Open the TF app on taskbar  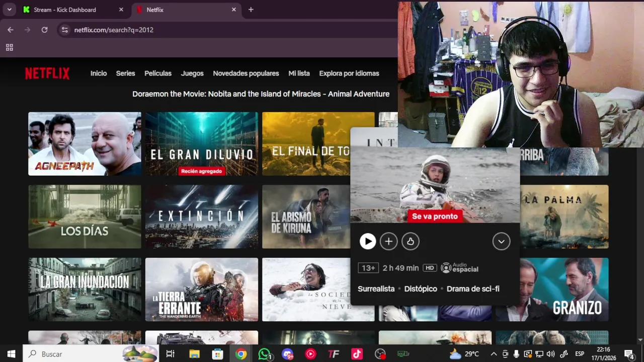pos(334,354)
